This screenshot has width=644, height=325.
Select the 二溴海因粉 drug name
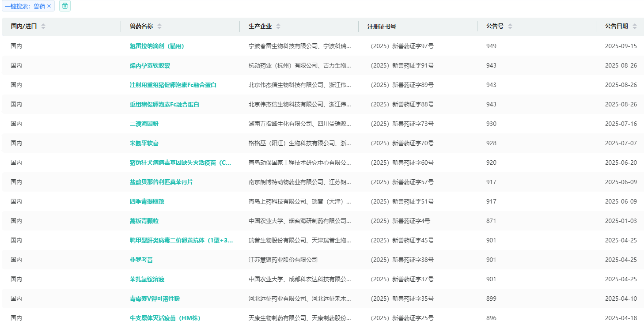(x=144, y=124)
